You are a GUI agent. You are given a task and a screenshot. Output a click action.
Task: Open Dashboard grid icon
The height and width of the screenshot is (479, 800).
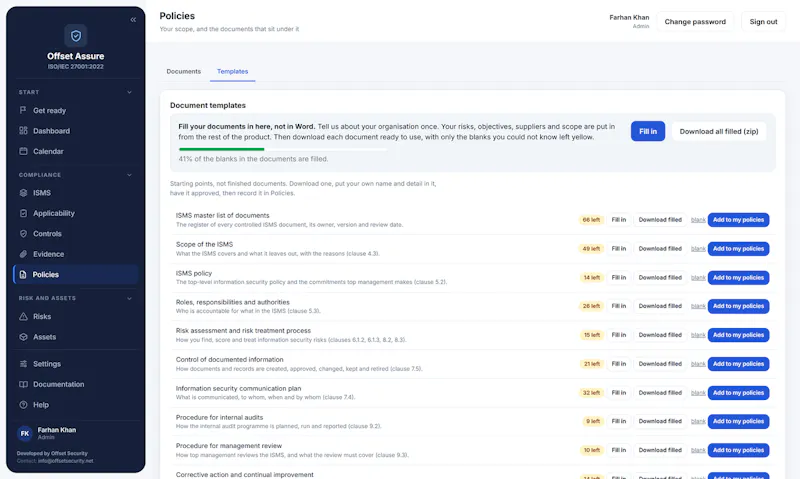point(23,131)
